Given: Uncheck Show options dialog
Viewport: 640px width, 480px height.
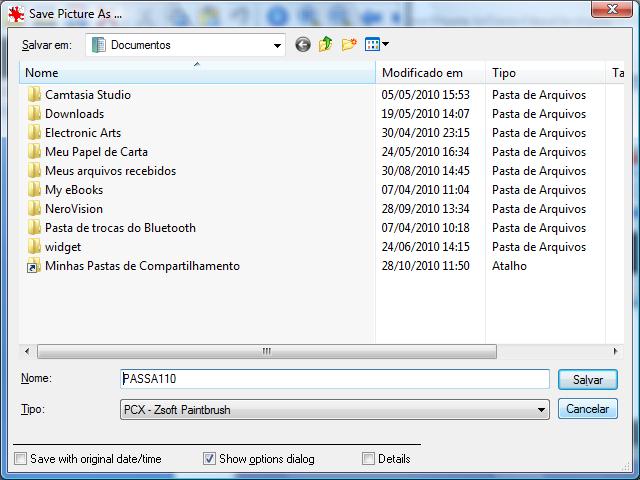Looking at the screenshot, I should coord(209,459).
